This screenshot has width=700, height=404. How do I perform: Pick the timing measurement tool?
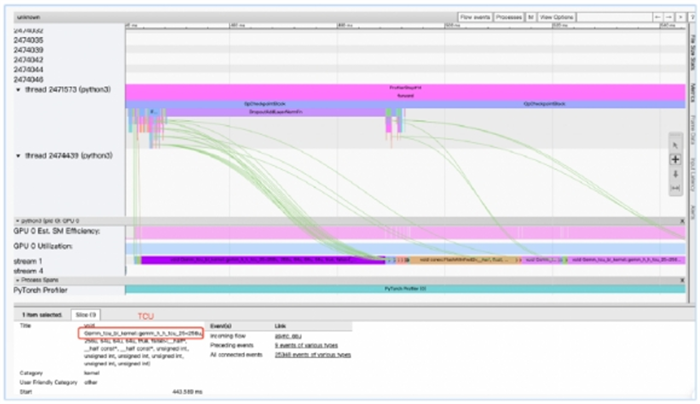675,188
